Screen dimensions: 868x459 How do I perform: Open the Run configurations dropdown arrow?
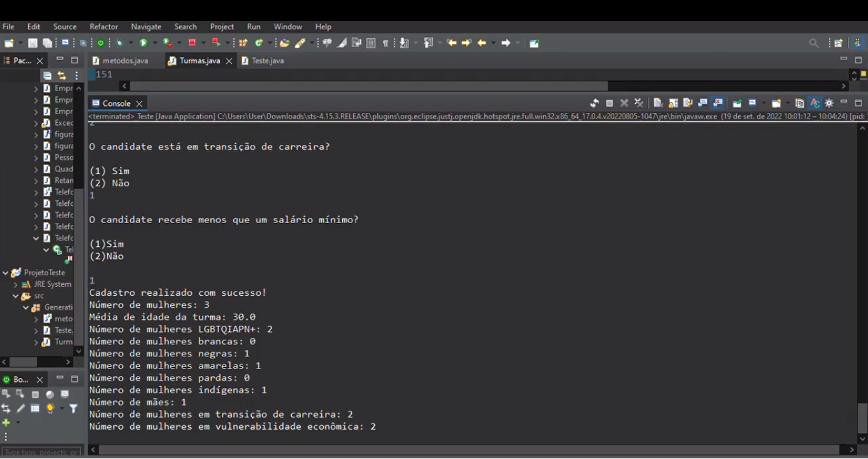tap(155, 43)
